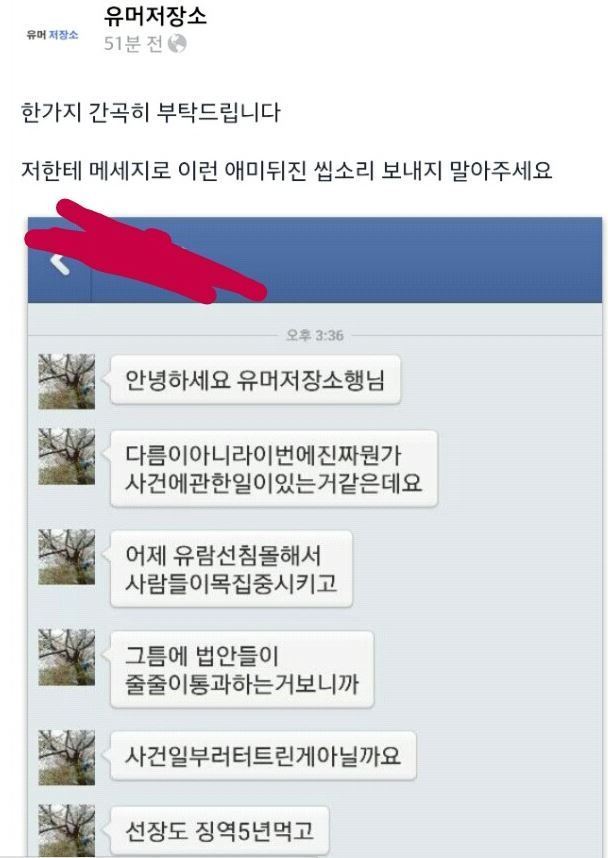Click the 유머저장소 page profile logo

click(x=53, y=34)
